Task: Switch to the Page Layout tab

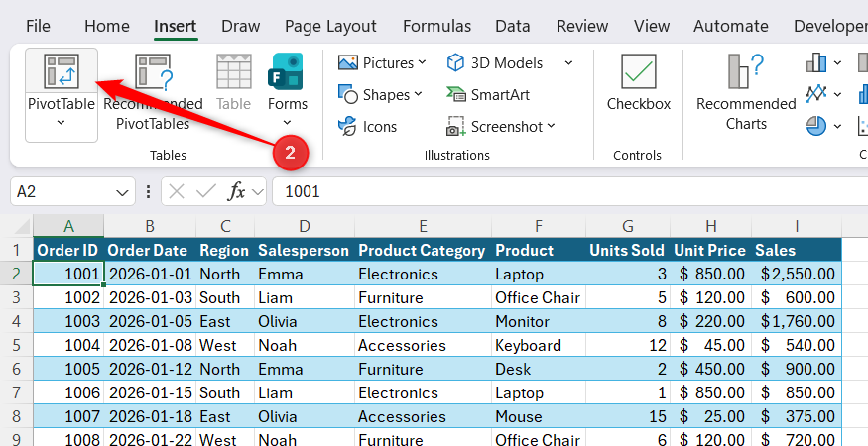Action: 330,26
